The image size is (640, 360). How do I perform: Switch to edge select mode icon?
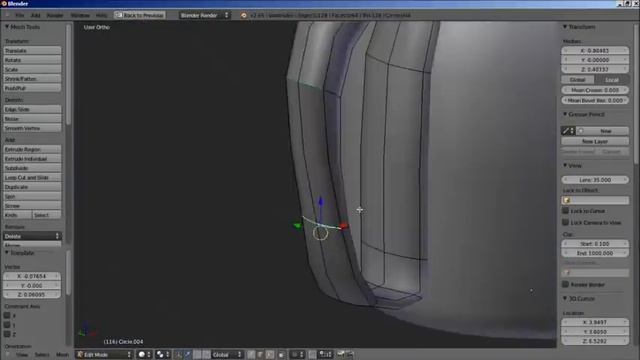tap(260, 354)
